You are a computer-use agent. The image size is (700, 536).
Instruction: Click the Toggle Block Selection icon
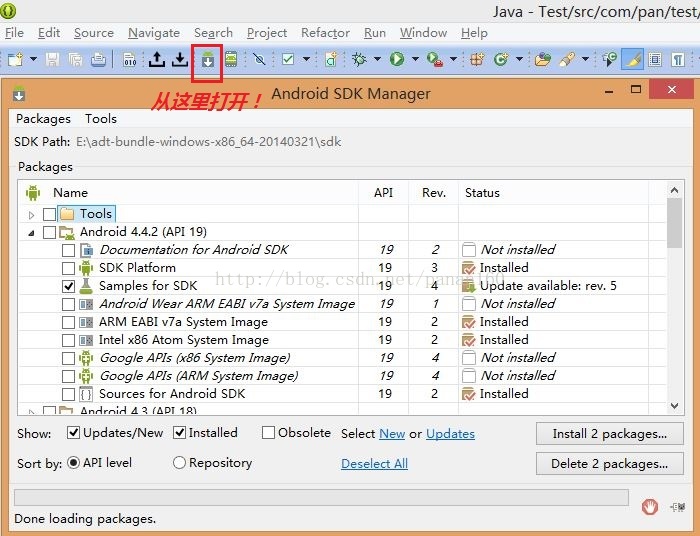coord(655,59)
